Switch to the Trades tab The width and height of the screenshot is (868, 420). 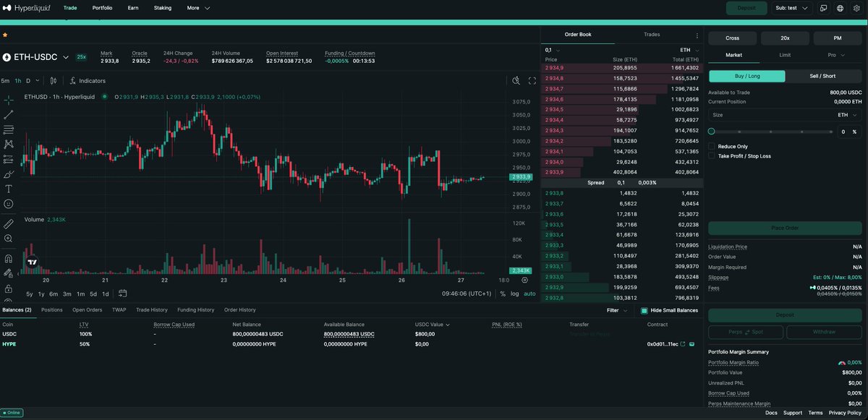[652, 35]
